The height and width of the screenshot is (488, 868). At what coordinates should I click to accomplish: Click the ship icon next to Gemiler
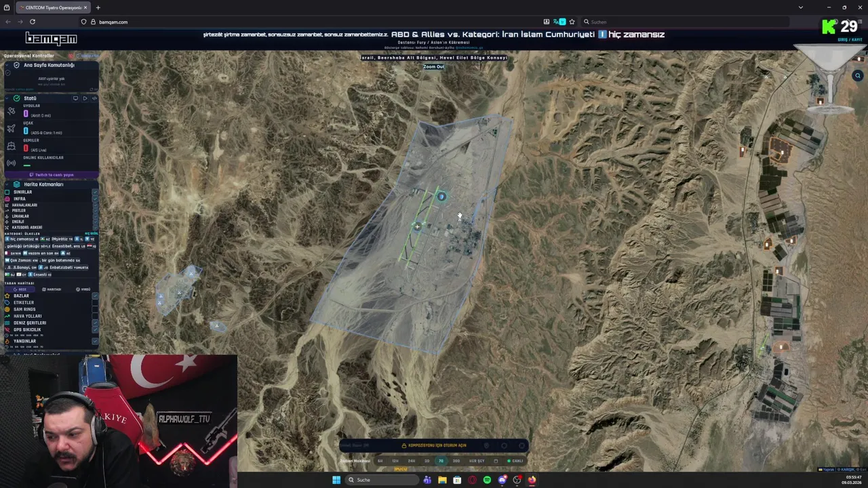point(12,146)
